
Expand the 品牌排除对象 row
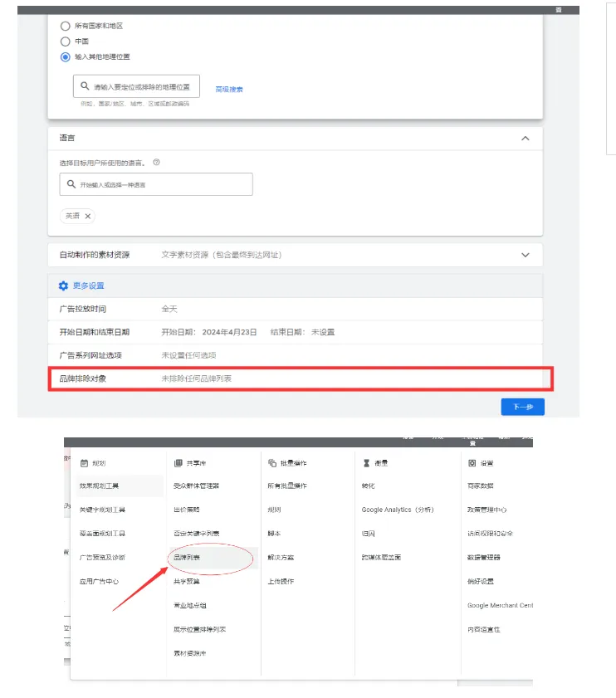click(x=296, y=378)
